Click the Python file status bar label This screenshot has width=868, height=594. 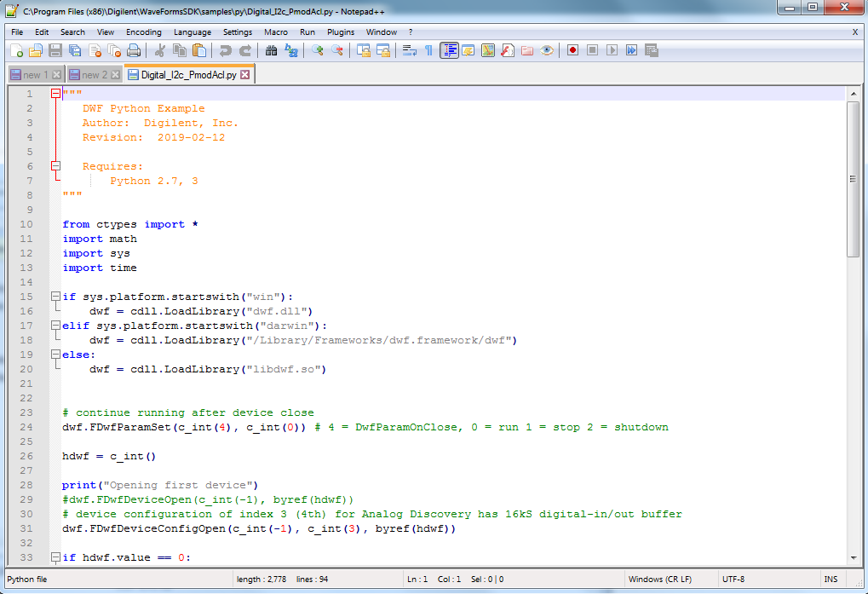(x=26, y=579)
